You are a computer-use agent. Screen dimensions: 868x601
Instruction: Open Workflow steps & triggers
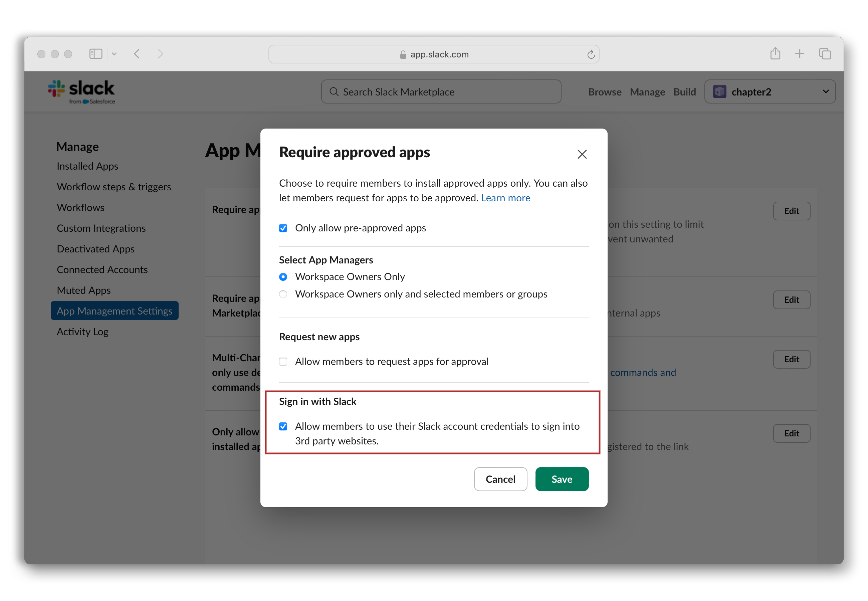114,187
